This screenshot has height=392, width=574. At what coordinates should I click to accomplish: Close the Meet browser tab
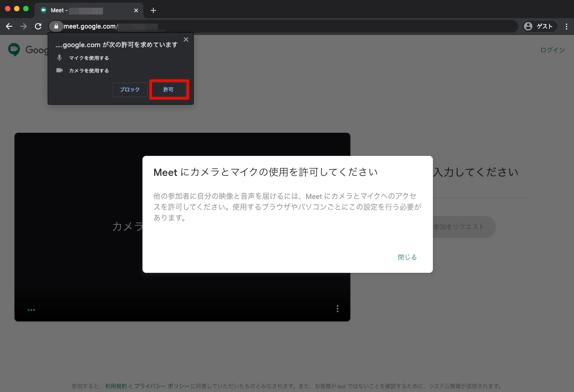pyautogui.click(x=136, y=10)
